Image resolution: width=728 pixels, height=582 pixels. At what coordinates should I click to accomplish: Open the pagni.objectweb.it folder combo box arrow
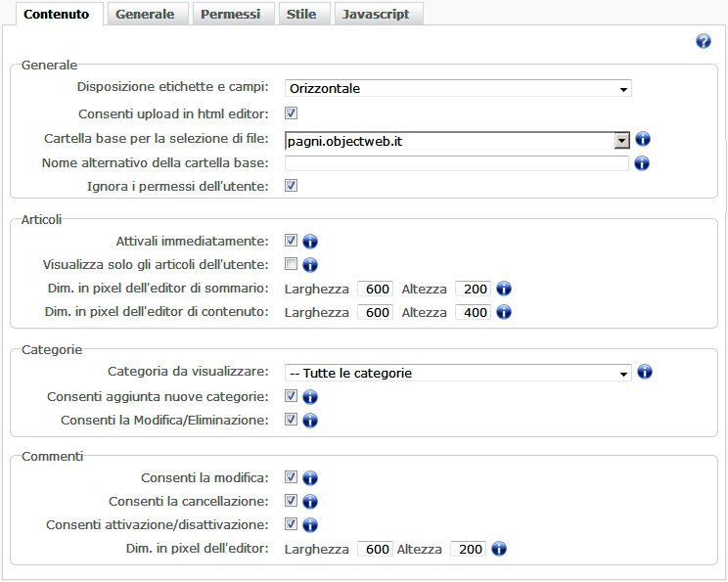621,141
